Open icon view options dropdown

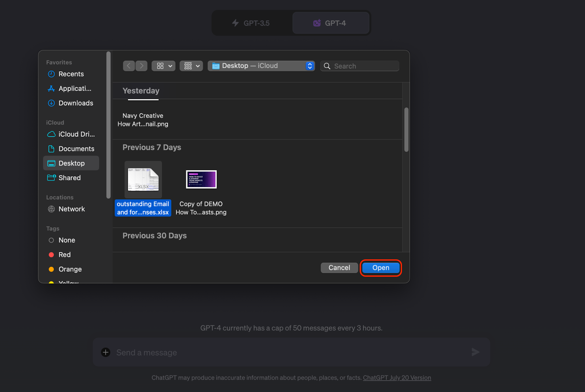(x=163, y=66)
